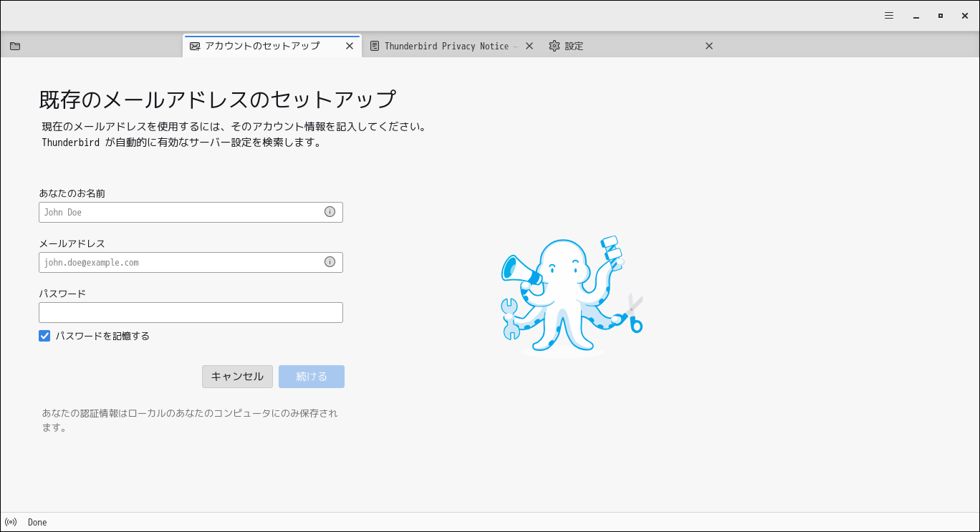The width and height of the screenshot is (980, 532).
Task: Close the Thunderbird Privacy Notice tab
Action: (x=529, y=46)
